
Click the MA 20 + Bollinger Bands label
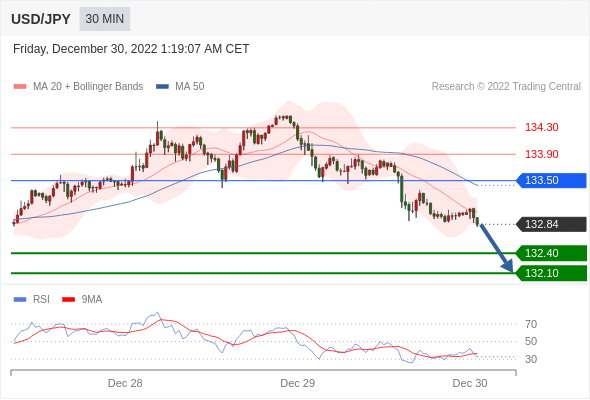[88, 87]
